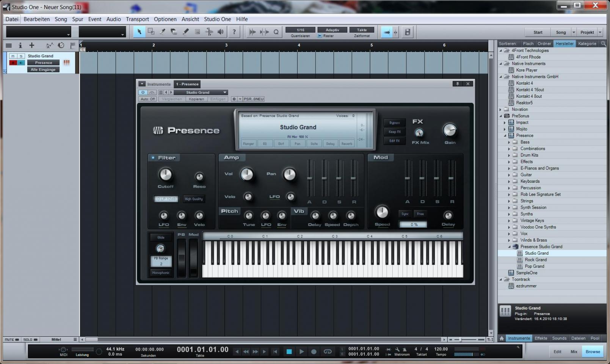Expand the Novation vendor folder
This screenshot has width=610, height=364.
pos(500,110)
